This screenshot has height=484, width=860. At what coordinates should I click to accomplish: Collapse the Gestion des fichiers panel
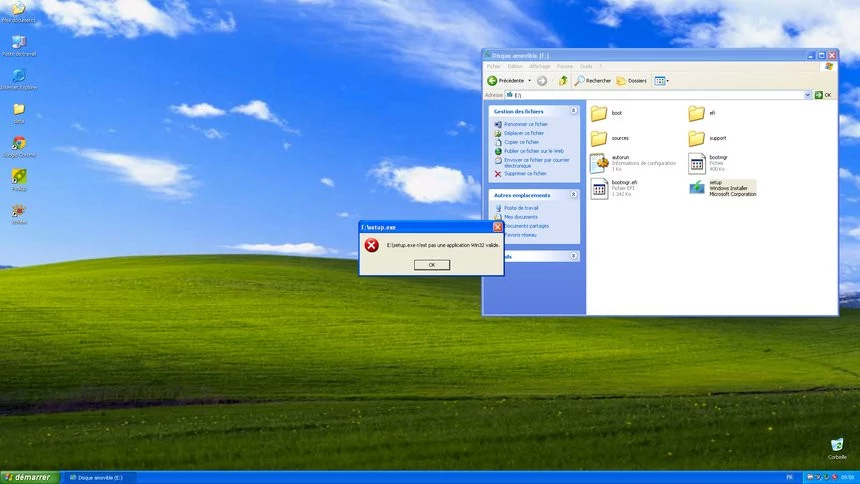click(x=573, y=111)
